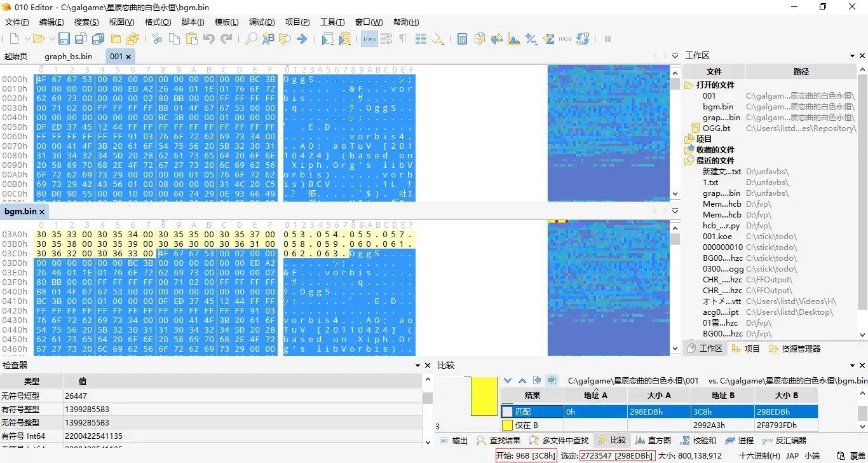Switch to the 直方图 bottom tab
868x463 pixels.
[x=653, y=440]
